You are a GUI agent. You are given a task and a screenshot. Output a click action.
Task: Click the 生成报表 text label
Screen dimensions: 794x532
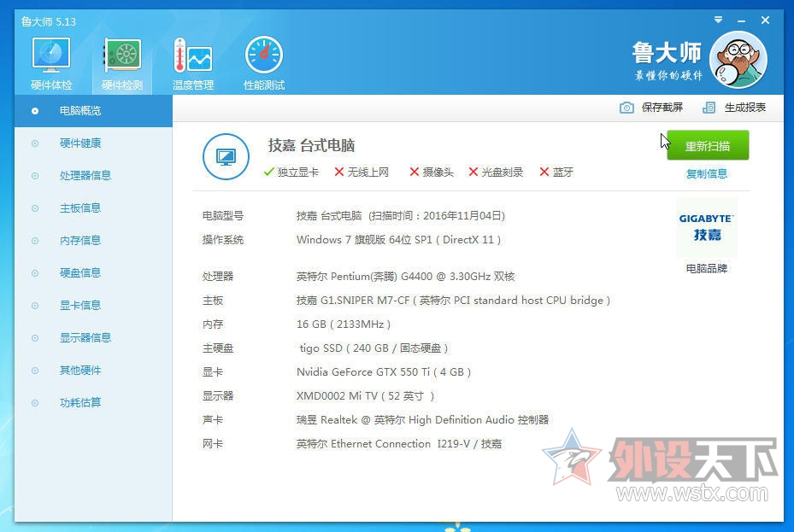[745, 108]
